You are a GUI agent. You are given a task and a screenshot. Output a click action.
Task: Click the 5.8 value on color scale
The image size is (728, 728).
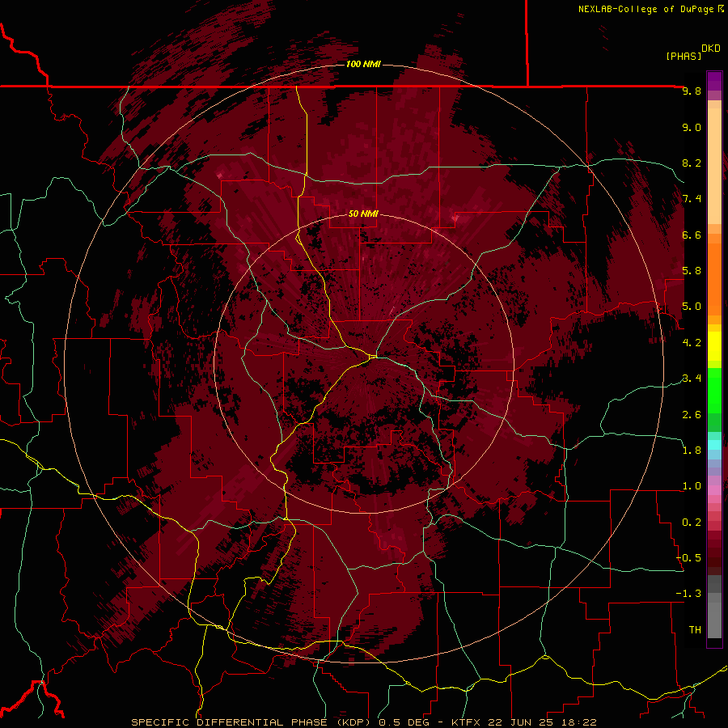click(x=692, y=271)
